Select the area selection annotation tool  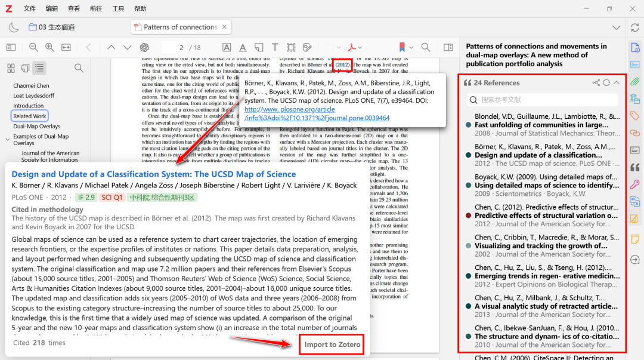[x=291, y=47]
